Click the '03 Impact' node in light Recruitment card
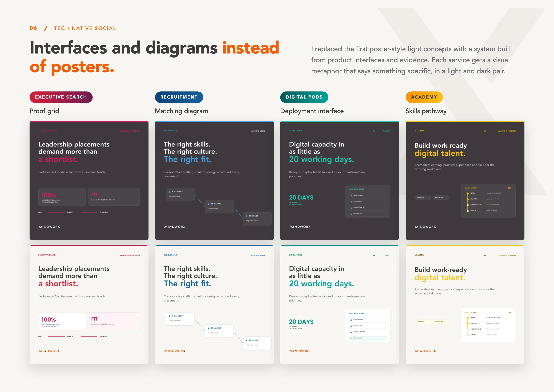The image size is (554, 392). click(257, 343)
